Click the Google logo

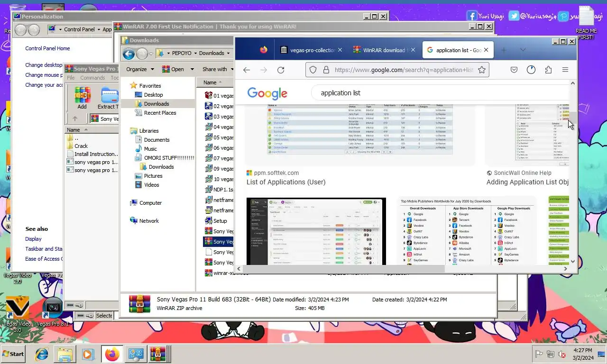point(267,93)
